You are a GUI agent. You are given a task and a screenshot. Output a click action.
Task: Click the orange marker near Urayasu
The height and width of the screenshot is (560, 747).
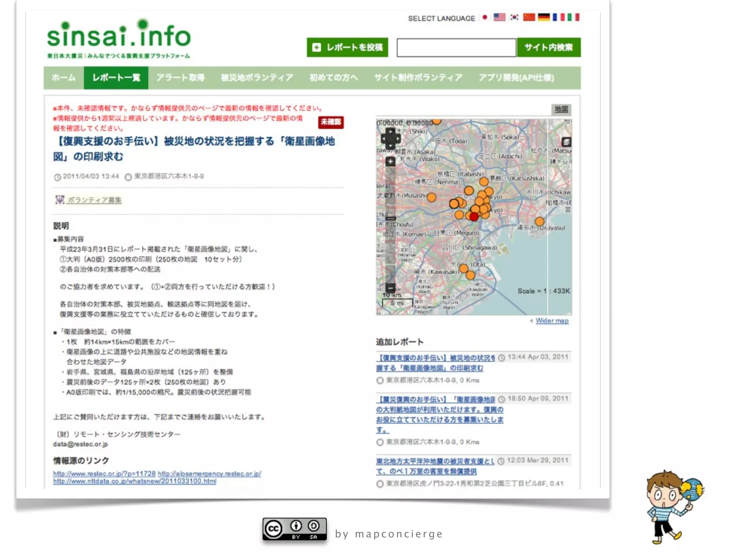(x=539, y=221)
